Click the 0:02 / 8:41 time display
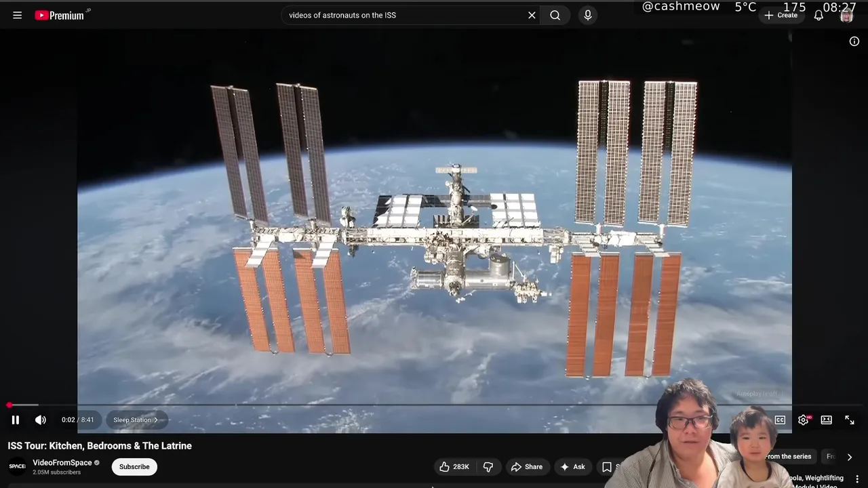Viewport: 868px width, 488px height. 77,420
